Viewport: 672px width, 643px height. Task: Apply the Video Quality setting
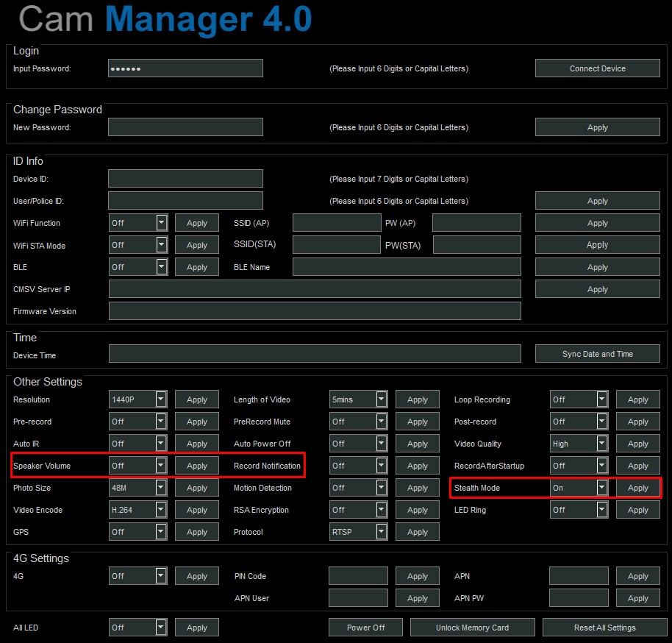(637, 444)
